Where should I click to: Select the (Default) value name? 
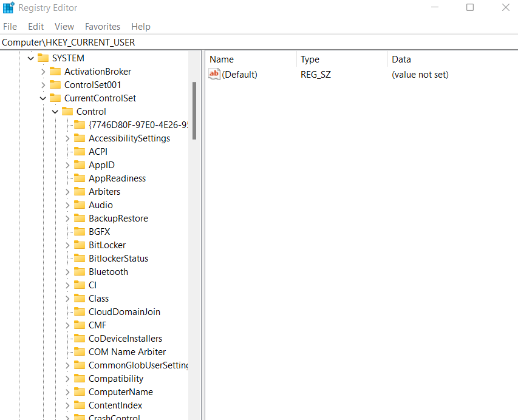[x=239, y=75]
